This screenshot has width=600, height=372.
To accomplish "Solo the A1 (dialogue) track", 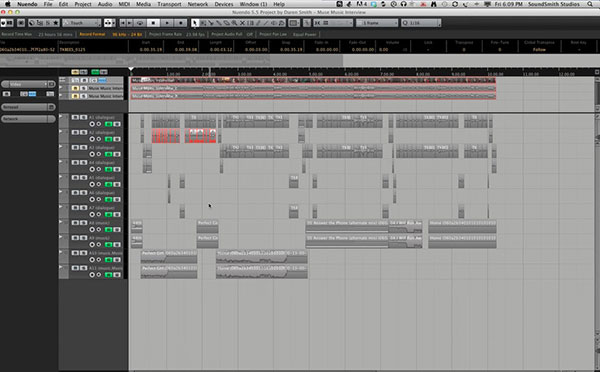I will point(83,117).
